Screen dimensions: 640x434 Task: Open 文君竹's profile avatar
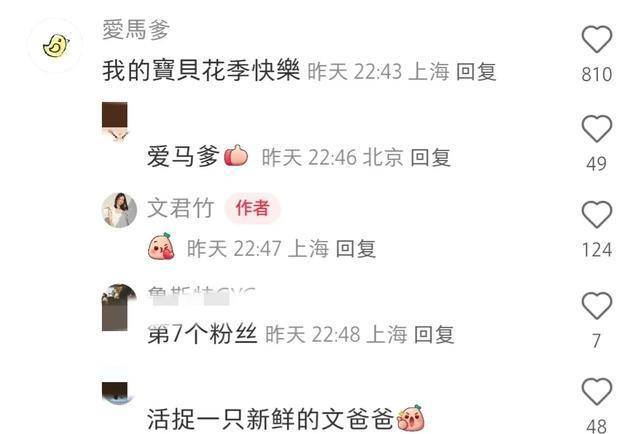pos(119,210)
